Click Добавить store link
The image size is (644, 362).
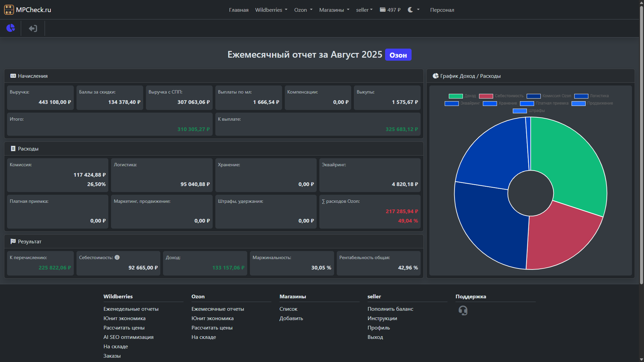click(x=291, y=318)
